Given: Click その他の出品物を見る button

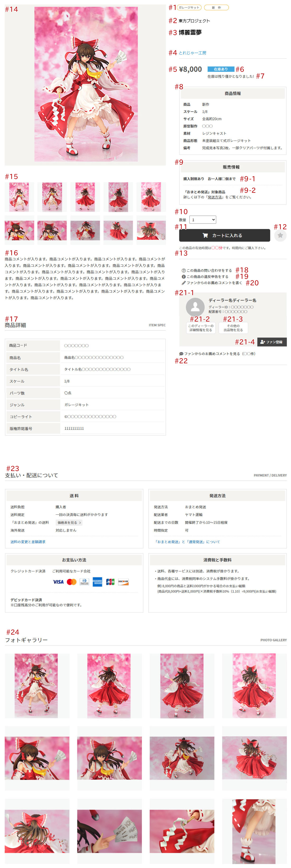Looking at the screenshot, I should [233, 328].
